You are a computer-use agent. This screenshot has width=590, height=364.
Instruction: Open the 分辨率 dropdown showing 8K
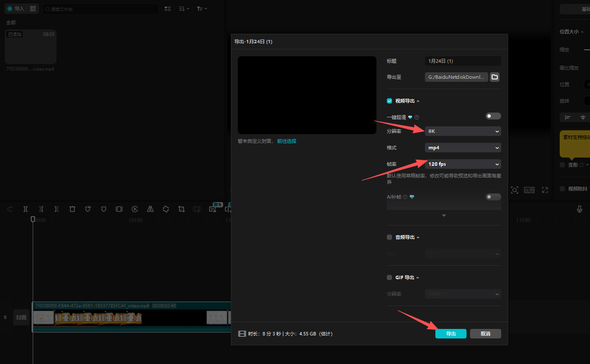click(463, 131)
